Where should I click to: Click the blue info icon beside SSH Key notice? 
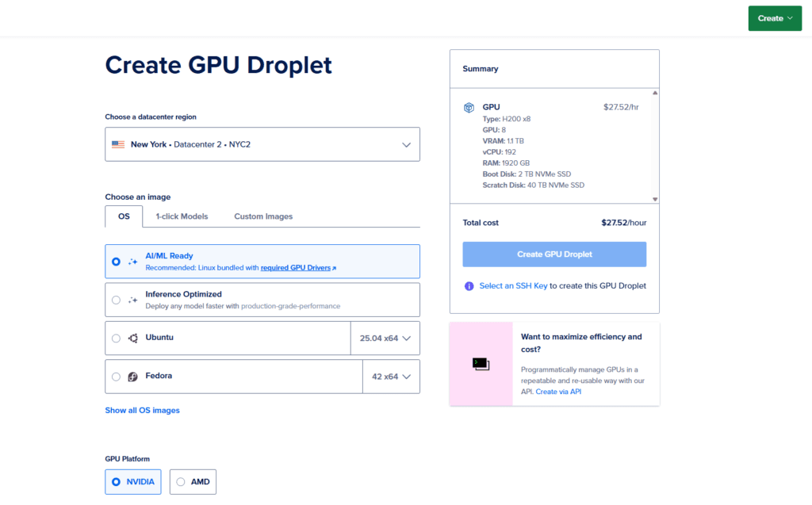click(469, 286)
